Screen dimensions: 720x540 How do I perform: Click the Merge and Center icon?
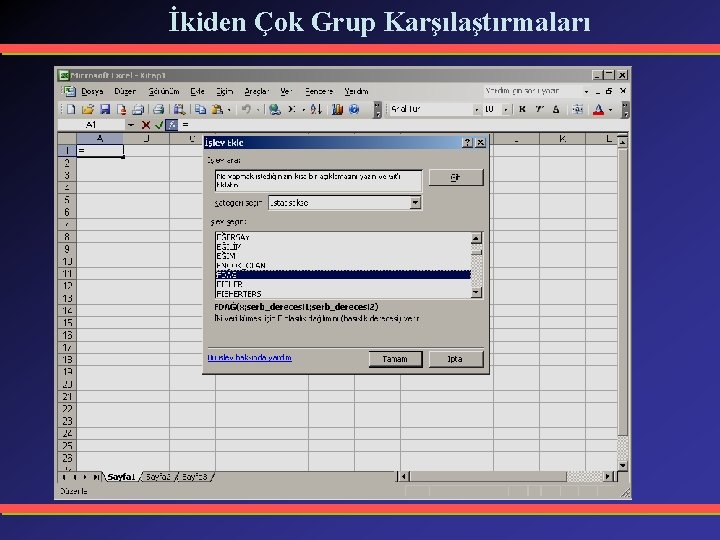coord(578,109)
